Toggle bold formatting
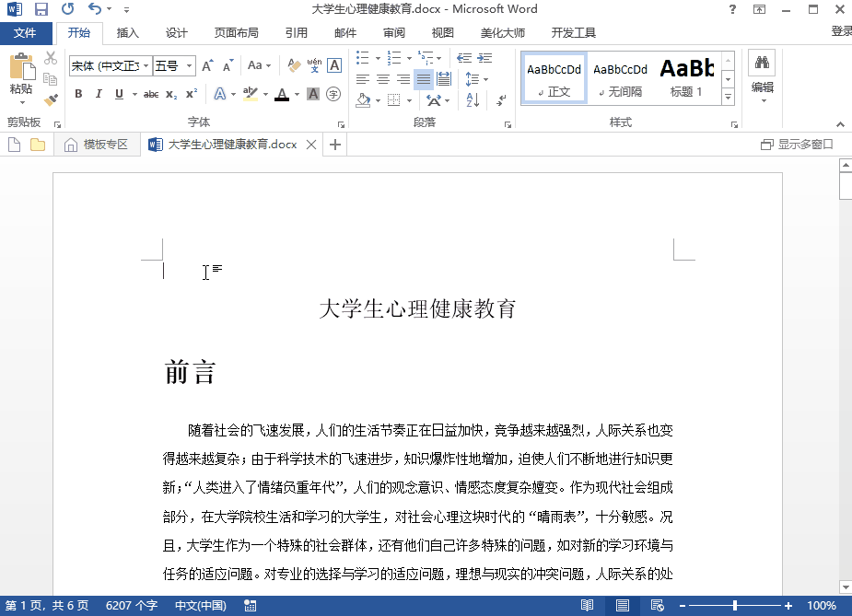Viewport: 852px width, 616px height. coord(78,94)
